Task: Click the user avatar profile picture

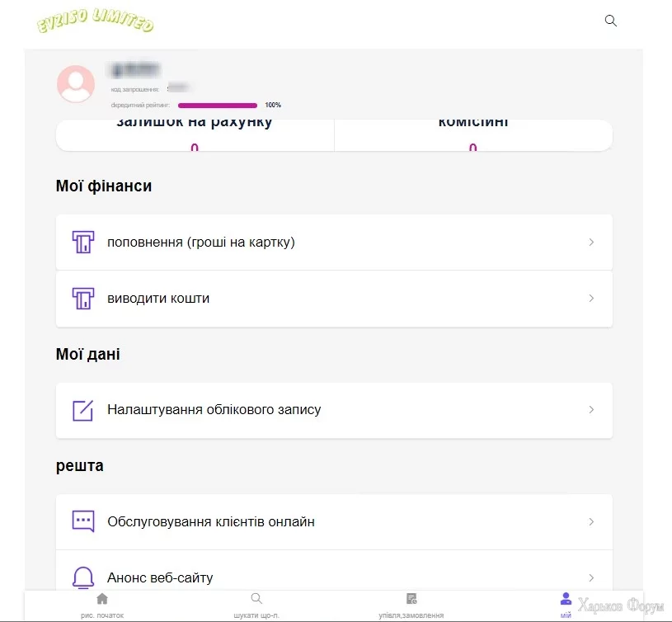Action: [75, 84]
